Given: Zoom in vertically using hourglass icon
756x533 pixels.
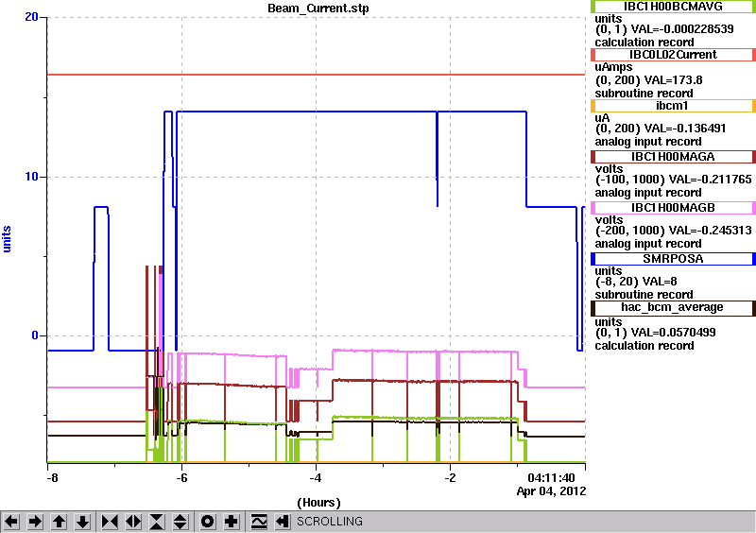Looking at the screenshot, I should (x=157, y=522).
